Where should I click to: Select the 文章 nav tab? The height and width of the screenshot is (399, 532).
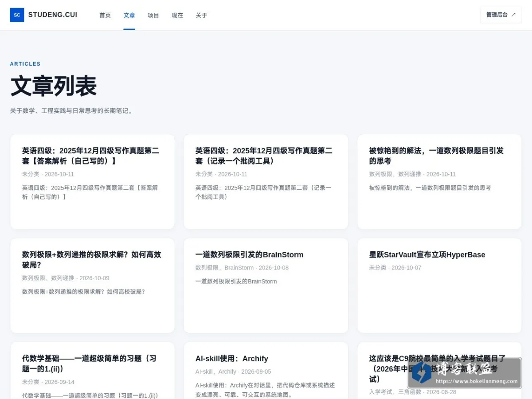tap(129, 15)
